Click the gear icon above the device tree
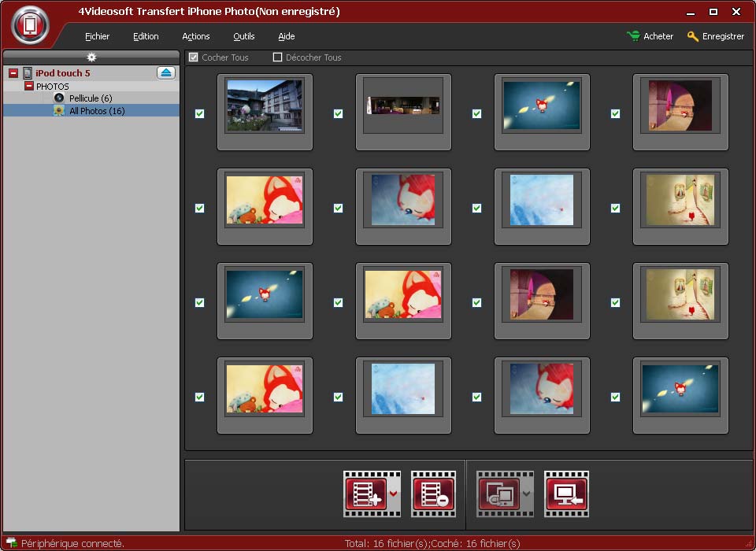756x551 pixels. point(91,57)
